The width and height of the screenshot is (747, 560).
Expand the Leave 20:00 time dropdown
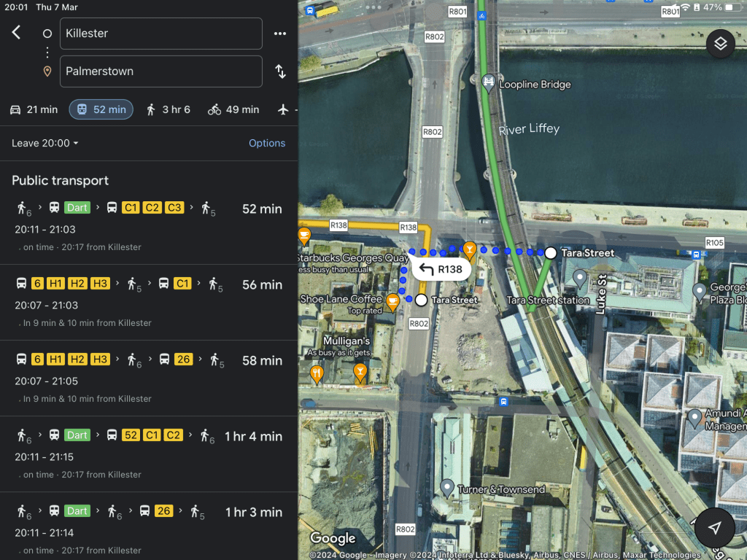[45, 143]
